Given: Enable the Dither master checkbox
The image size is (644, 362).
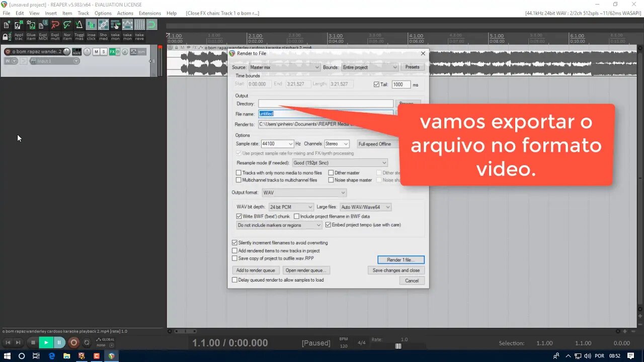Looking at the screenshot, I should click(x=331, y=173).
